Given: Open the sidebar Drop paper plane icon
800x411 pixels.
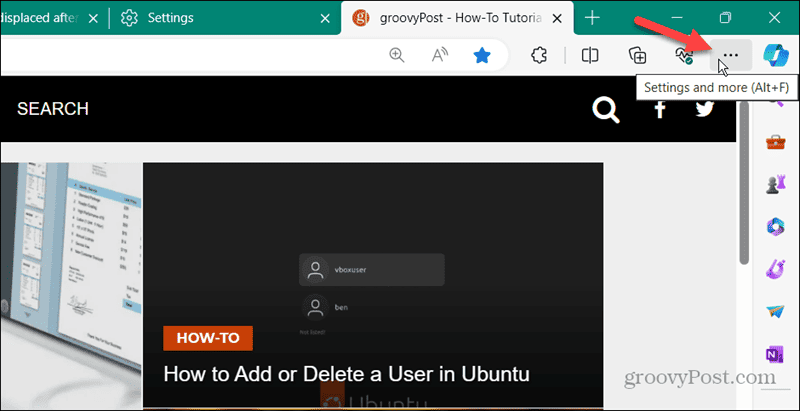Looking at the screenshot, I should pos(776,311).
